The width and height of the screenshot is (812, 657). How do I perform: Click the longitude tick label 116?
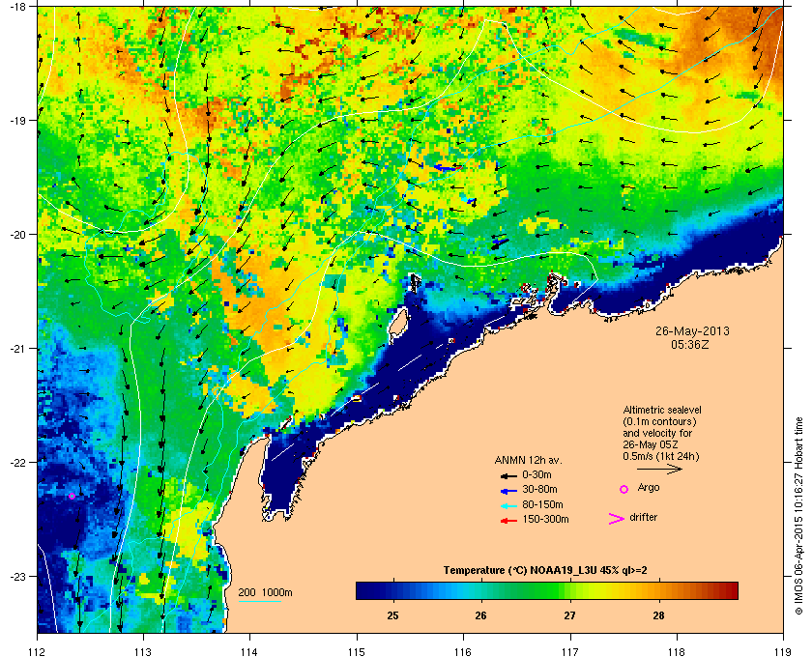463,652
